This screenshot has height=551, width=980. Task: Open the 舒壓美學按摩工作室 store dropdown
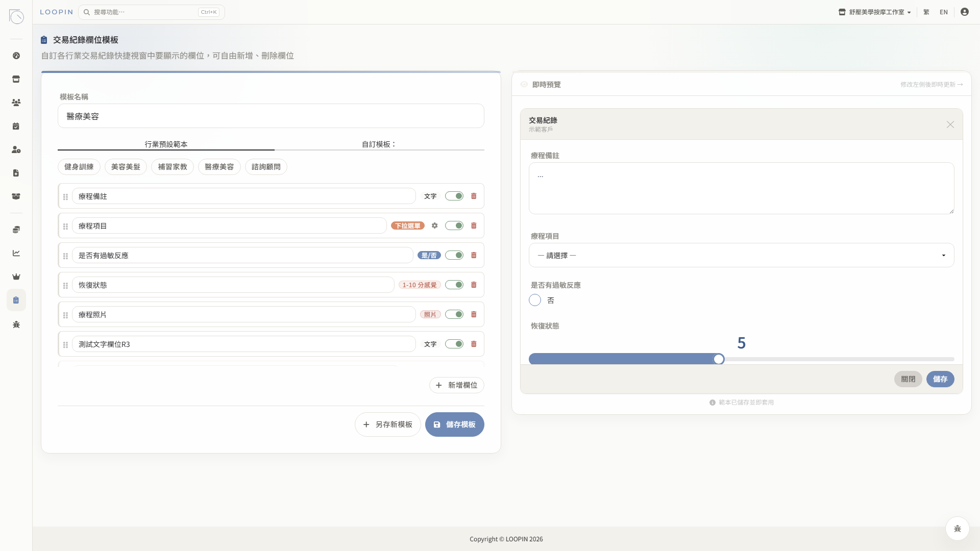(875, 12)
